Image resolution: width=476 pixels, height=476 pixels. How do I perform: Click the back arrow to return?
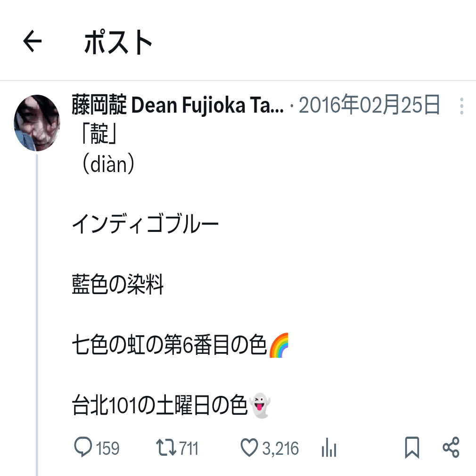click(x=31, y=42)
